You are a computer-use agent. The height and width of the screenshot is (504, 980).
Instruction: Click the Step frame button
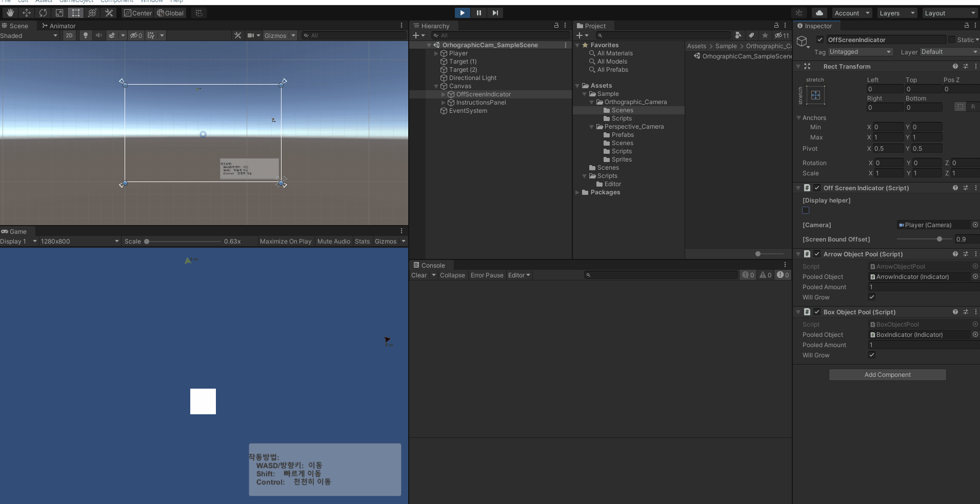pyautogui.click(x=495, y=13)
